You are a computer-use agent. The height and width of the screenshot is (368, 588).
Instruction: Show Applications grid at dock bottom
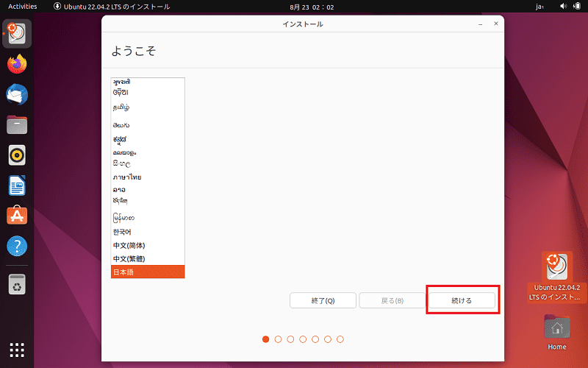click(17, 350)
